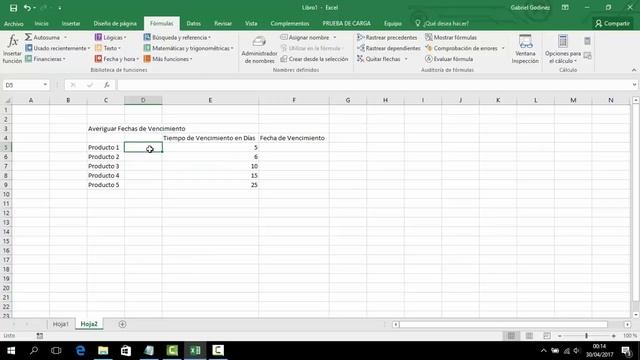Switch to the Complementos tab
The image size is (640, 360).
point(290,24)
